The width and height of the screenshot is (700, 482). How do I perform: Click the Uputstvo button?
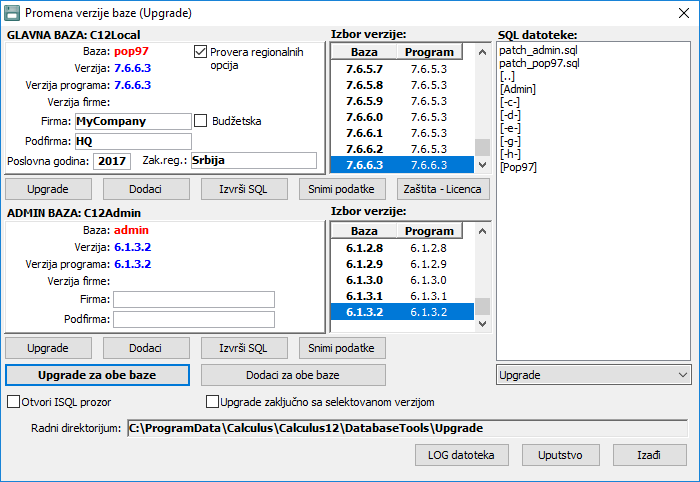click(x=560, y=455)
